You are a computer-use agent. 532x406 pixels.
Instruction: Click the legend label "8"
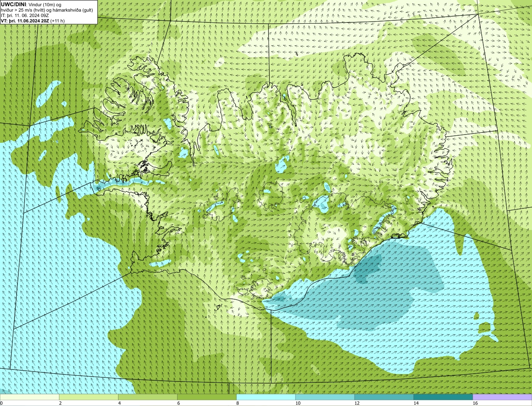[x=237, y=403]
